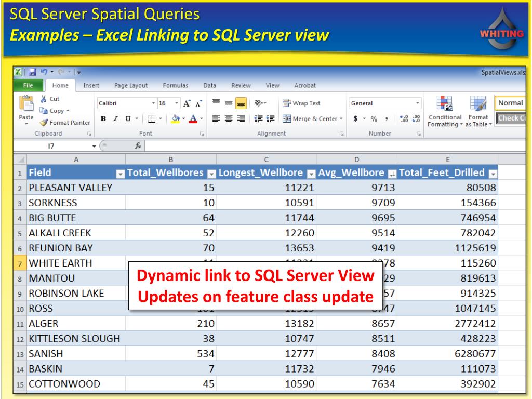Click the Decrease Decimal icon
Viewport: 532px width, 399px height.
(x=416, y=119)
